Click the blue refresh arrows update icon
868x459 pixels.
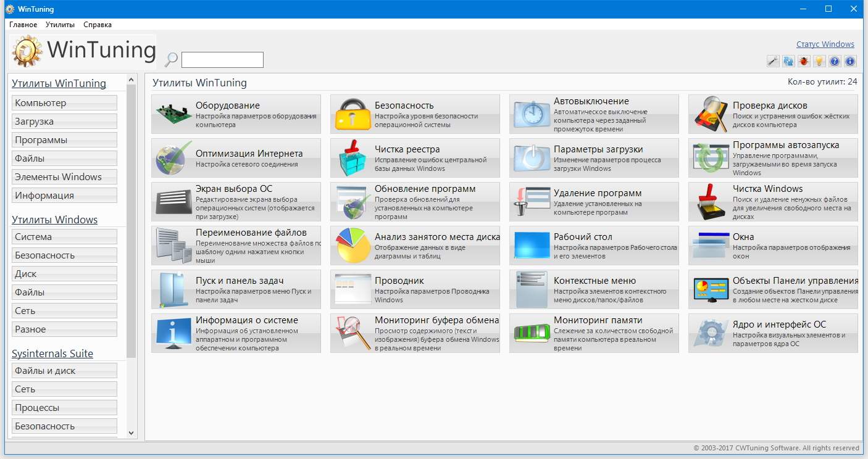(788, 61)
